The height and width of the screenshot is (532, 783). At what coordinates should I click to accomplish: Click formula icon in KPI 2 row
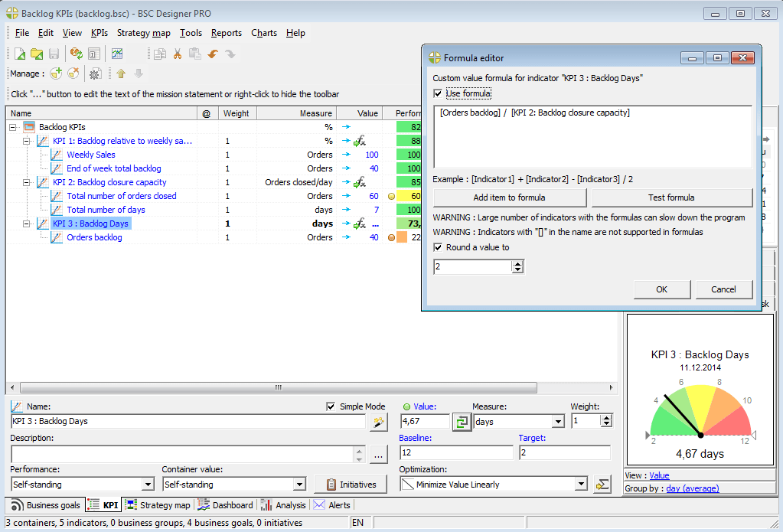coord(360,183)
